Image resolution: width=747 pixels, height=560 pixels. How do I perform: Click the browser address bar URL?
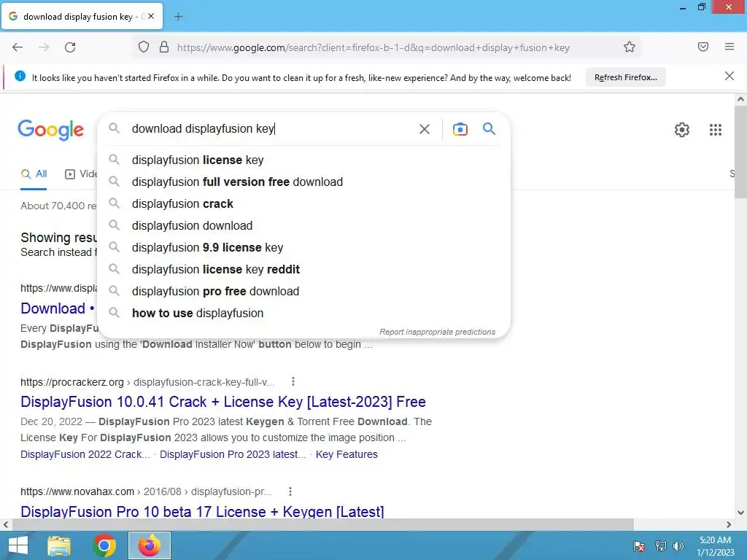tap(373, 47)
